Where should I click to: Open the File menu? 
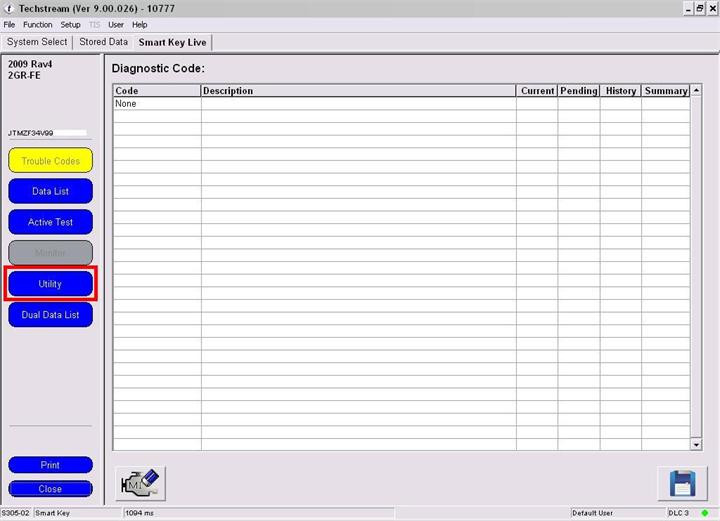(x=9, y=25)
